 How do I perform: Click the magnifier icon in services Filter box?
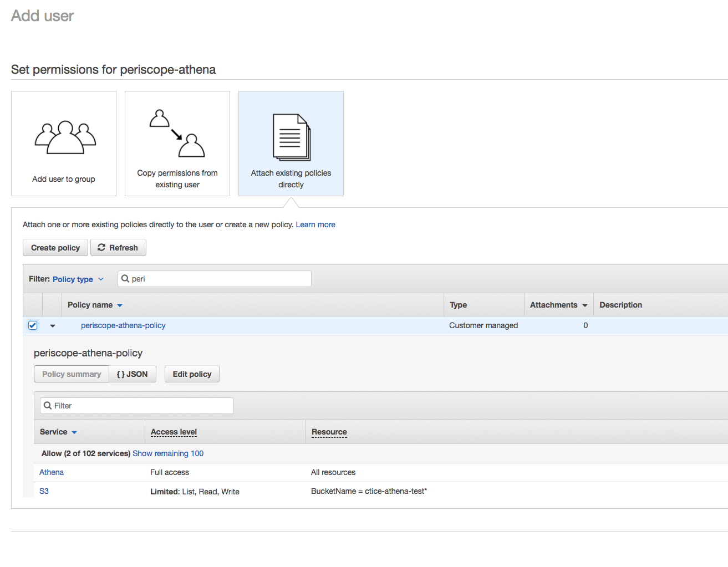[48, 406]
